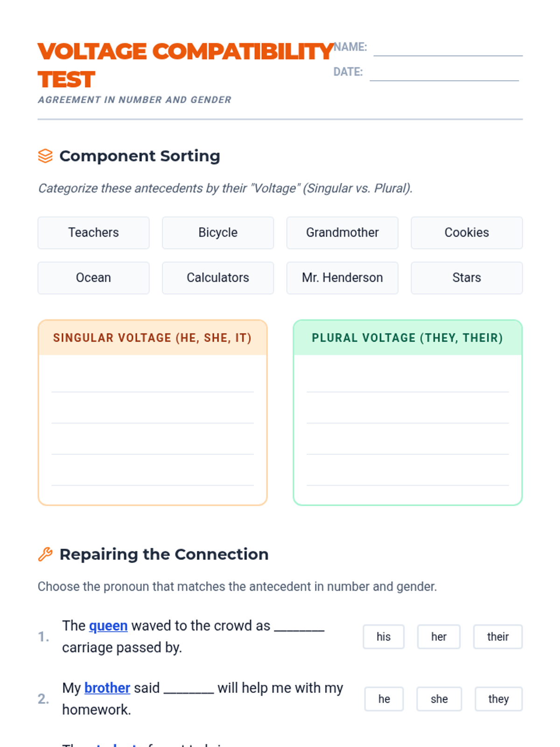Pick the 'Bicycle' antecedent chip
This screenshot has height=747, width=560.
(x=218, y=233)
